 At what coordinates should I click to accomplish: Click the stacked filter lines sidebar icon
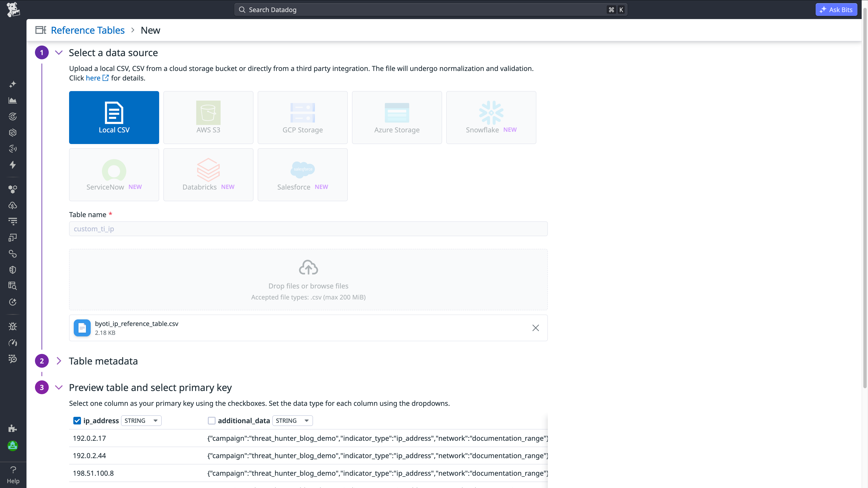pyautogui.click(x=13, y=221)
